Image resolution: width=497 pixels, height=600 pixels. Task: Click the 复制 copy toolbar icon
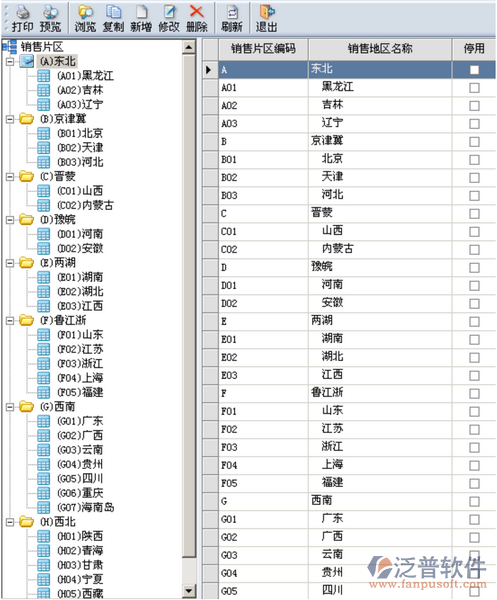pyautogui.click(x=113, y=12)
